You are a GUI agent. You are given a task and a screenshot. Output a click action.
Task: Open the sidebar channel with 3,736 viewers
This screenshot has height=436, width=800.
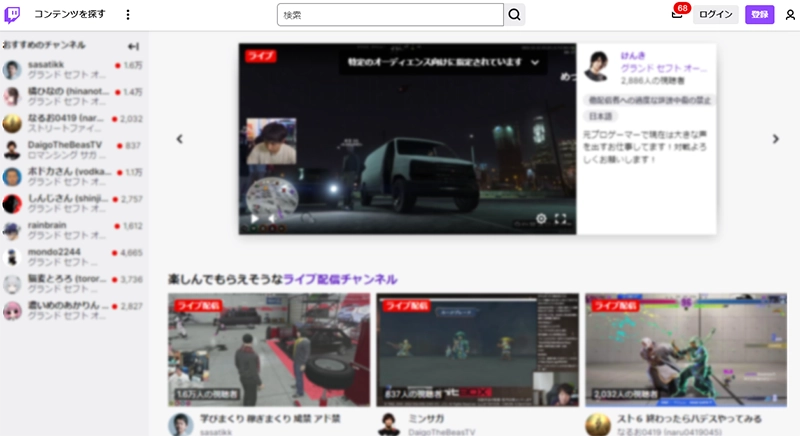point(72,284)
